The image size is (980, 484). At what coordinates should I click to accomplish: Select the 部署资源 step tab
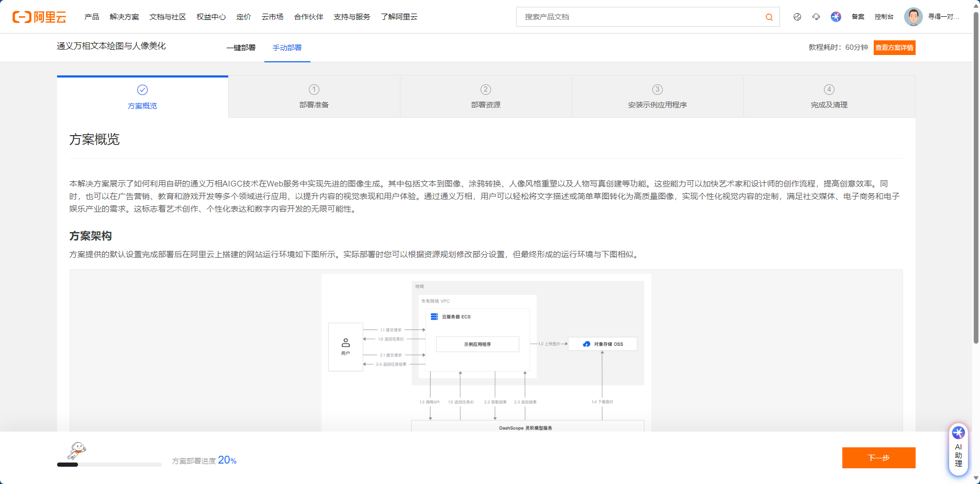tap(486, 97)
